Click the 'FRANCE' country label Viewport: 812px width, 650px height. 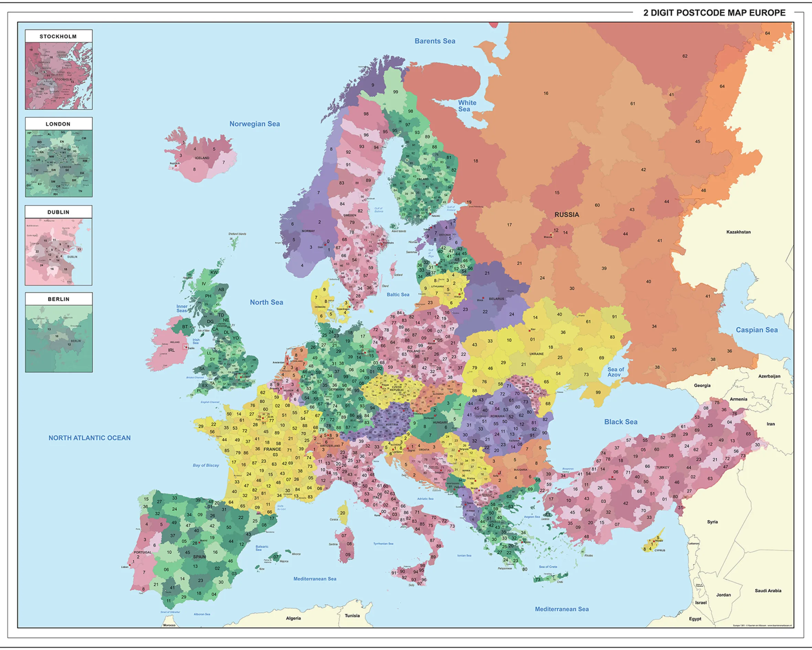pyautogui.click(x=272, y=449)
